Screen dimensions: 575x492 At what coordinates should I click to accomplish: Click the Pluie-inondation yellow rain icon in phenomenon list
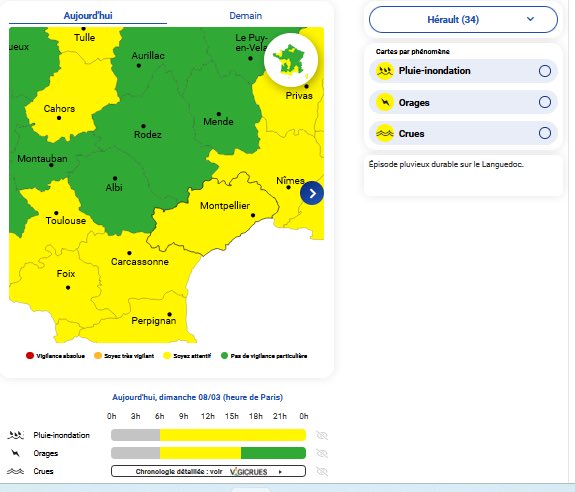pyautogui.click(x=385, y=71)
